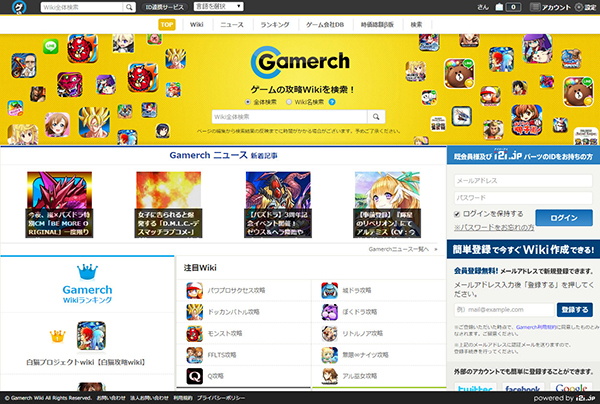The width and height of the screenshot is (600, 404).
Task: Click the magnifier button in the banner search
Action: [376, 117]
